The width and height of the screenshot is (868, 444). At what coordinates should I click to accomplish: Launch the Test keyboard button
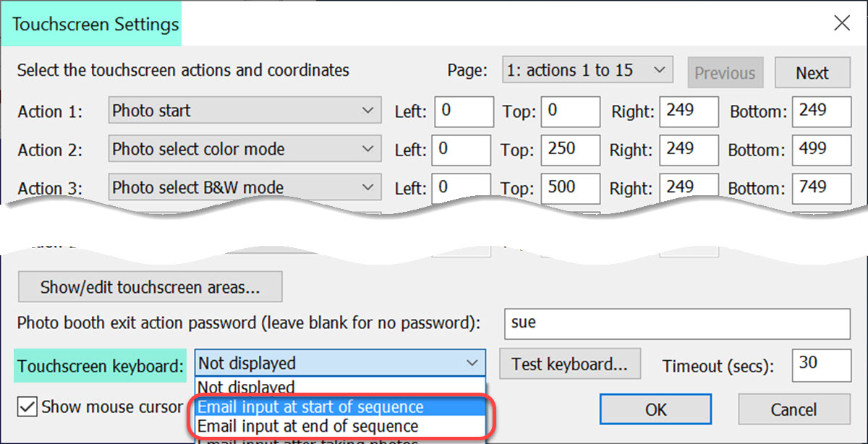569,364
